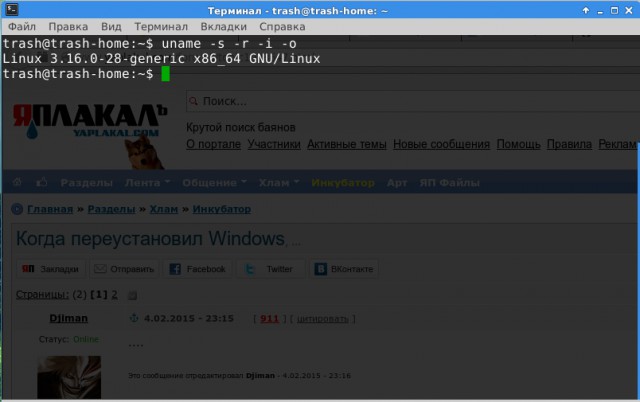Open the Активные темы link
This screenshot has height=402, width=640.
click(x=347, y=144)
